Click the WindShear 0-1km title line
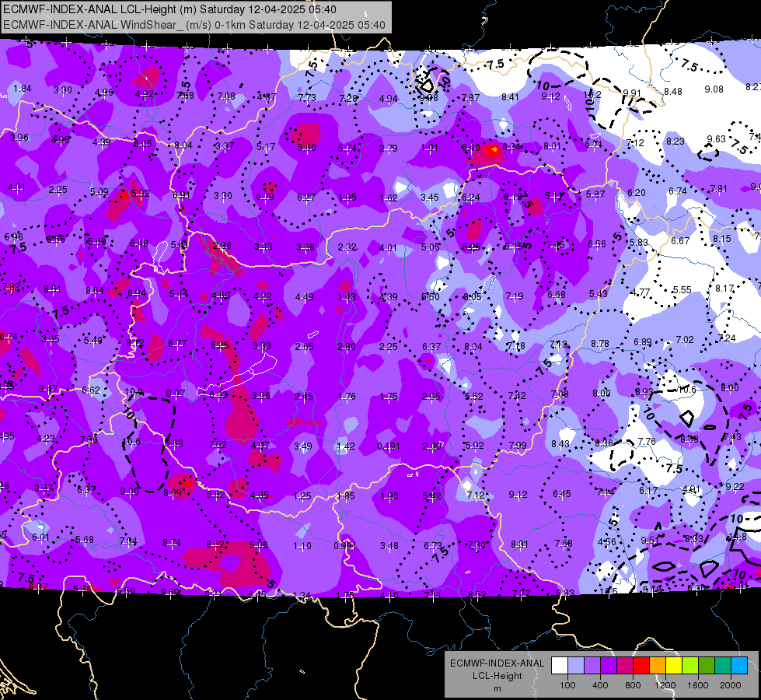Screen dimensions: 761x700 pos(194,25)
